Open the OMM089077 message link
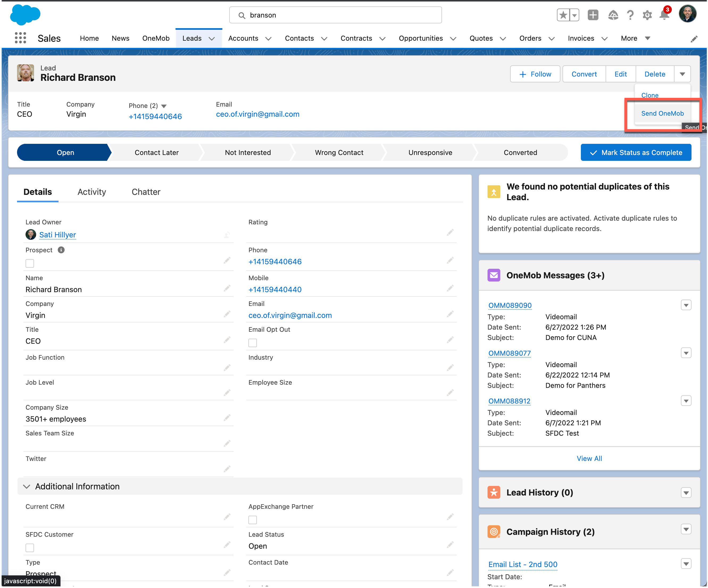The width and height of the screenshot is (708, 588). [509, 354]
